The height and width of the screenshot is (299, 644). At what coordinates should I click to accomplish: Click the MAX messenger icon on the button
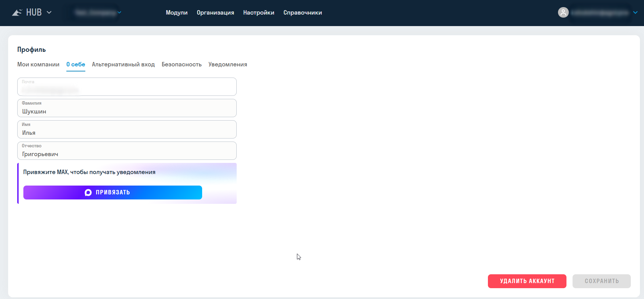point(88,192)
